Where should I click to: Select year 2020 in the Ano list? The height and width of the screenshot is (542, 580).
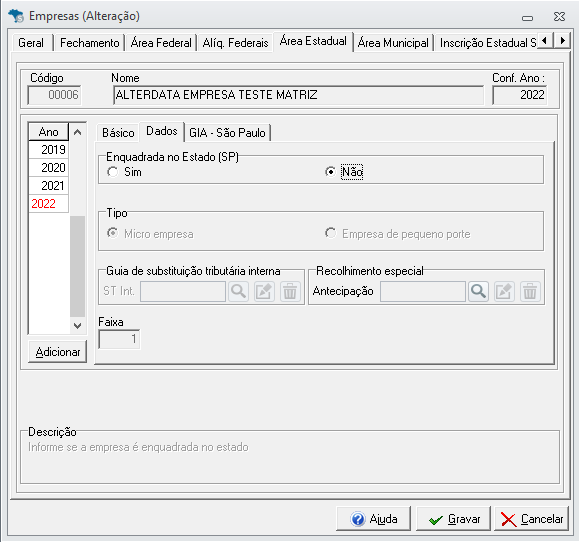tap(48, 168)
